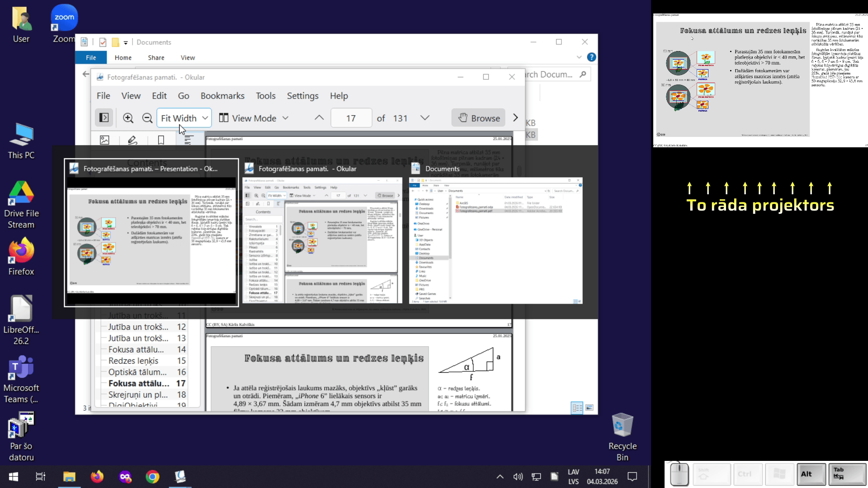Toggle the sidebar panel icon
The height and width of the screenshot is (488, 868).
tap(104, 118)
